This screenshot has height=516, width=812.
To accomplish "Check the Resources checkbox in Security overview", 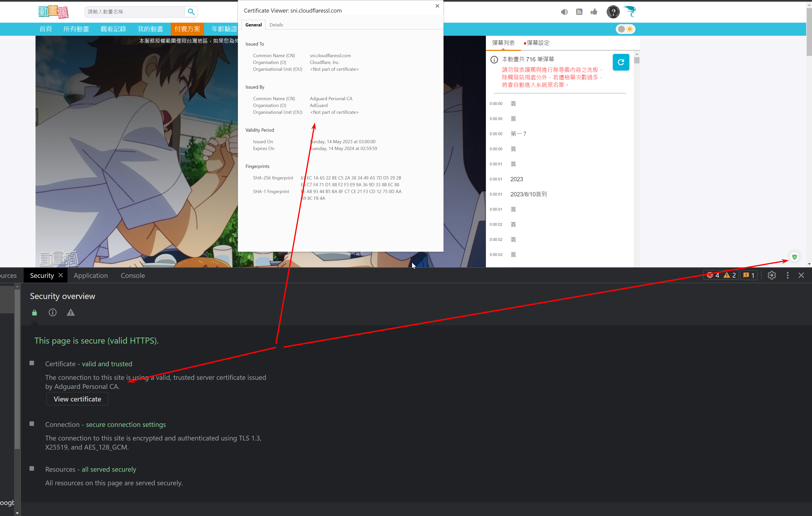I will (x=32, y=468).
